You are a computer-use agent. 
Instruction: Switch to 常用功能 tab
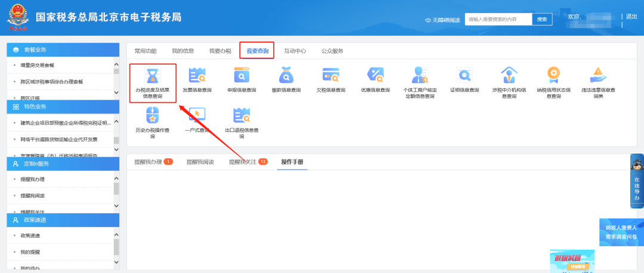(x=145, y=51)
